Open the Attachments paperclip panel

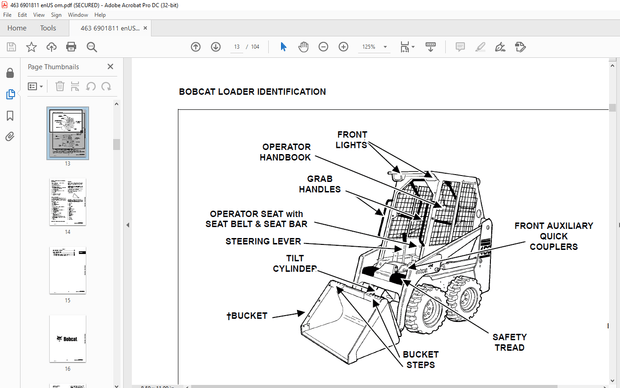(x=10, y=137)
